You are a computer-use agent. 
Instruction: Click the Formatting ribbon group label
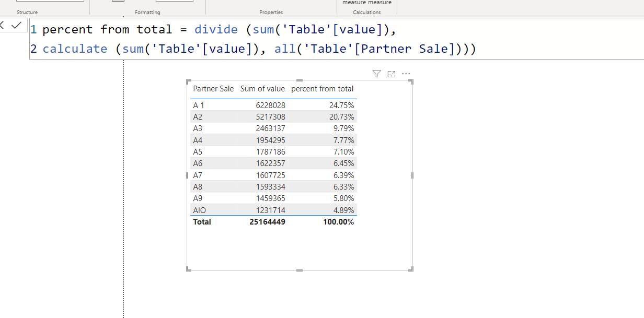click(147, 12)
